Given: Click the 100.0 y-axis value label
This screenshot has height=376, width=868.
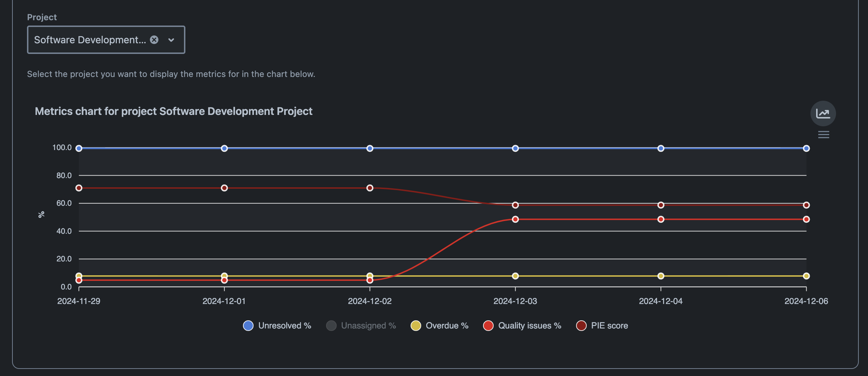Looking at the screenshot, I should pyautogui.click(x=62, y=148).
